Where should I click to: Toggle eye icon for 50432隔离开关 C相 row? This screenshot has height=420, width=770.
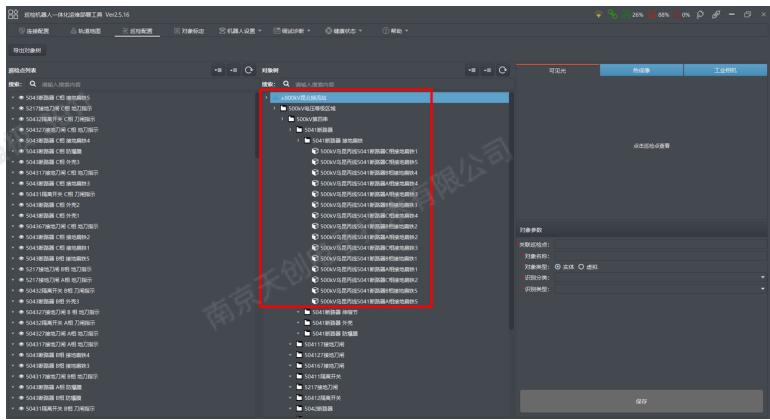pyautogui.click(x=21, y=119)
